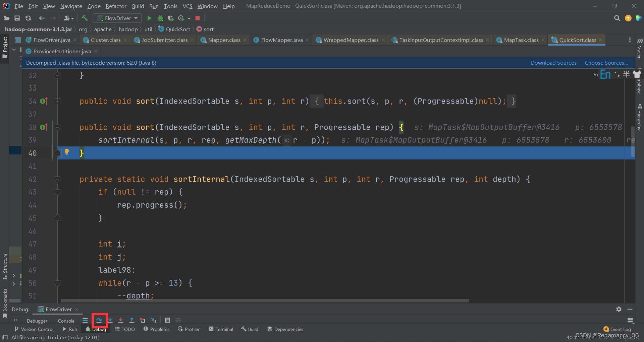Stop the program with red square

198,18
